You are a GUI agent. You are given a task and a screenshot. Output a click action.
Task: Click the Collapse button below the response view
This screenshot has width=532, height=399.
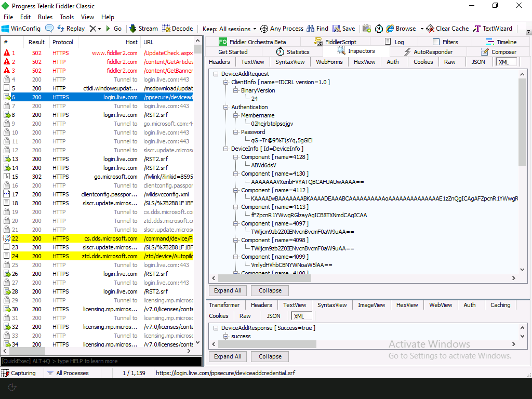coord(270,356)
